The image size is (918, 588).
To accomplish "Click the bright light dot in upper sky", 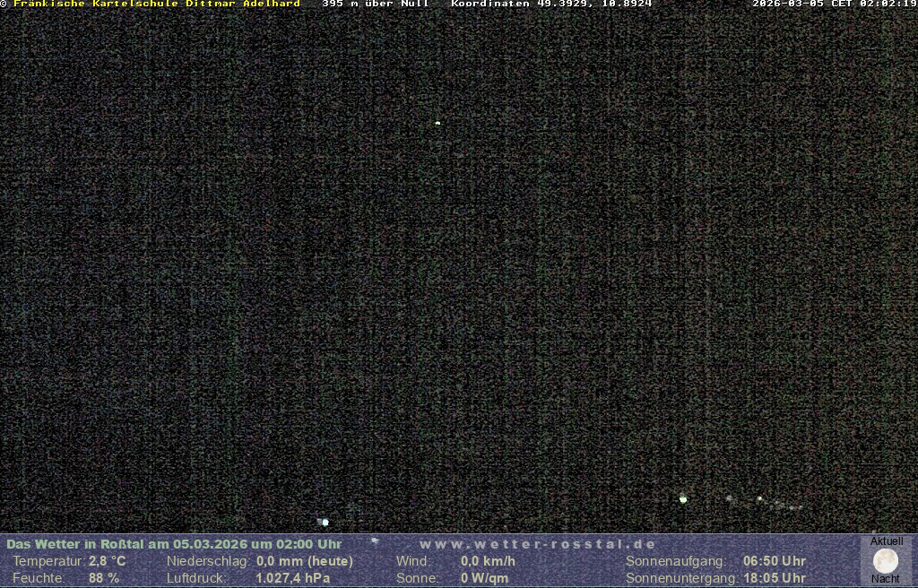I will click(437, 123).
